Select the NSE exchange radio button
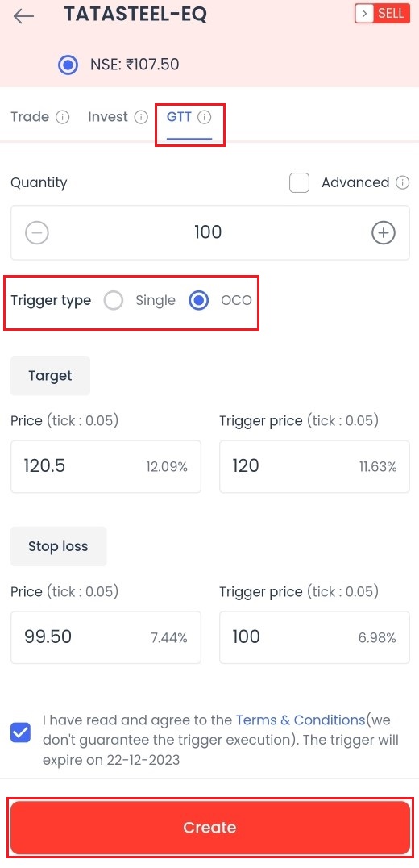 click(68, 65)
